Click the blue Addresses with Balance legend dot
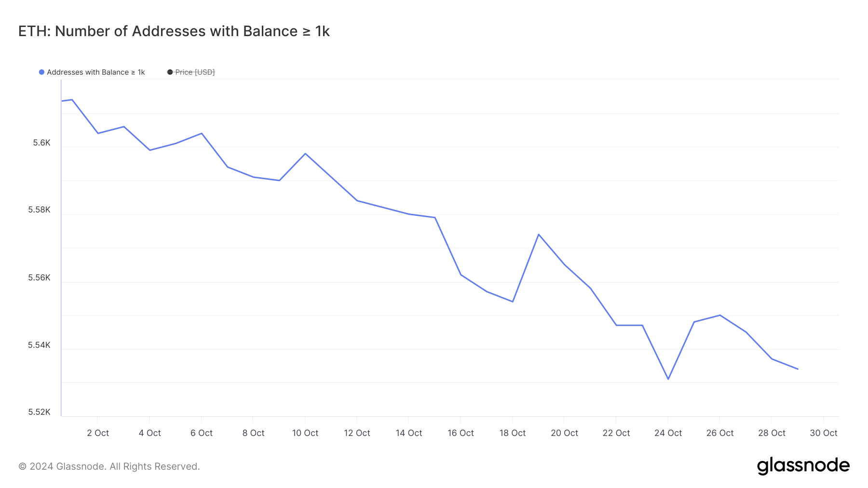 point(42,72)
